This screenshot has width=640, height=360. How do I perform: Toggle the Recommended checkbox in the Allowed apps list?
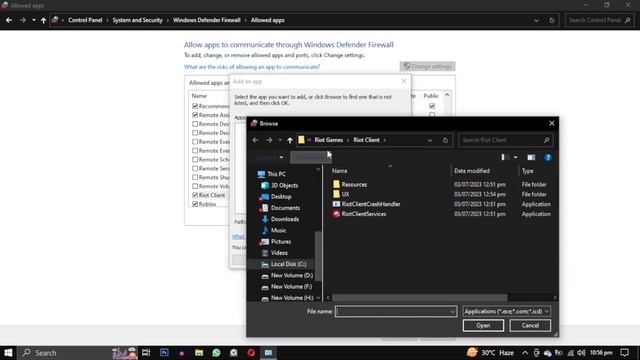point(195,106)
